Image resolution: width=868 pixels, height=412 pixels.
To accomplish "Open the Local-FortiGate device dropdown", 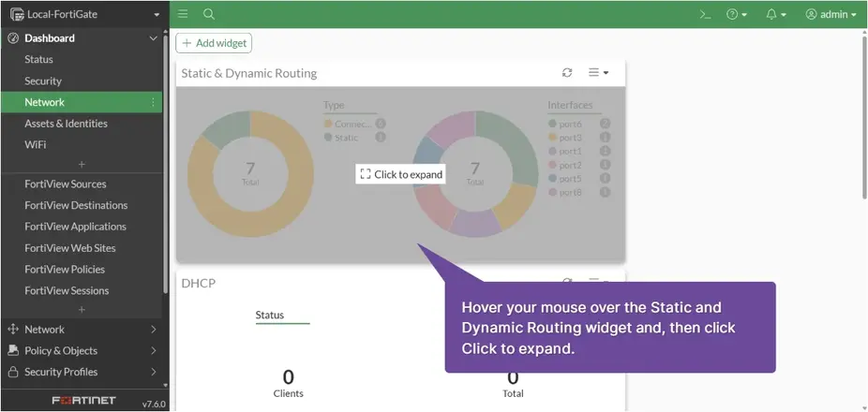I will click(x=84, y=14).
